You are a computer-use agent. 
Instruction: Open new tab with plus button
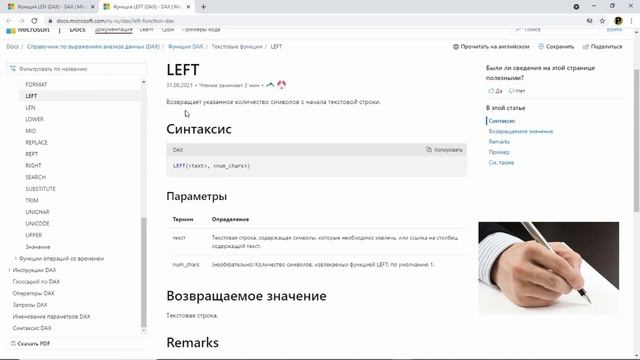(203, 7)
